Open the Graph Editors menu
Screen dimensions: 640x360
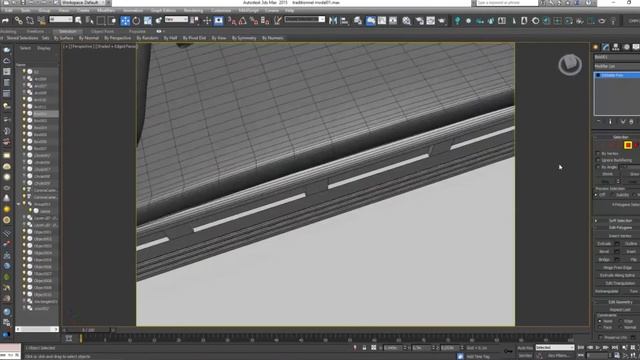click(x=163, y=11)
